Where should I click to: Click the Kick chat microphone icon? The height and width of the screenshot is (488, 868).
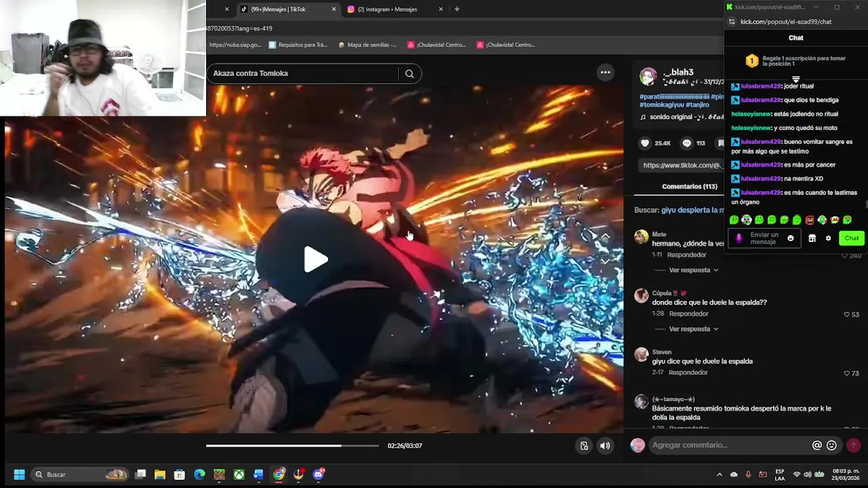pyautogui.click(x=739, y=239)
